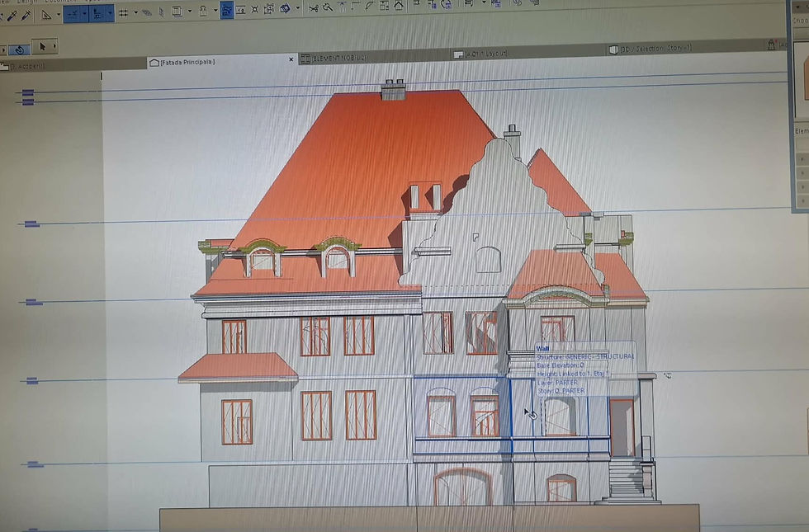Expand dropdown next to the lock icon

pos(215,10)
